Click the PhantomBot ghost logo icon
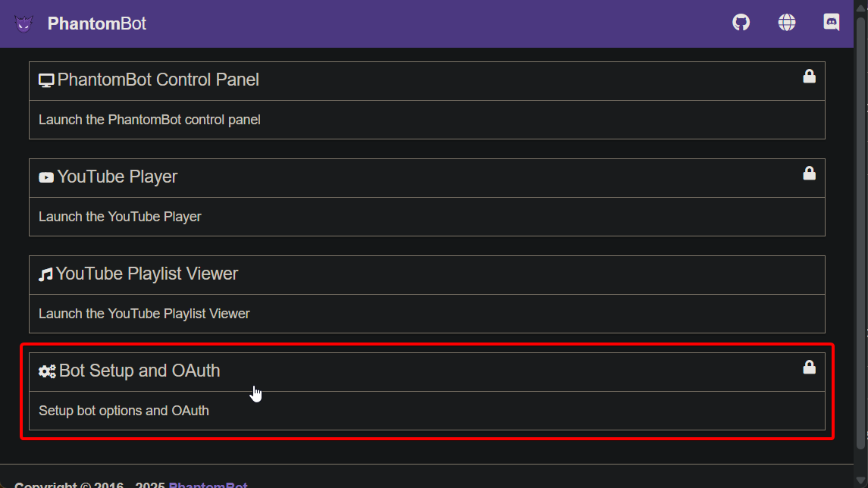868x488 pixels. [x=24, y=23]
